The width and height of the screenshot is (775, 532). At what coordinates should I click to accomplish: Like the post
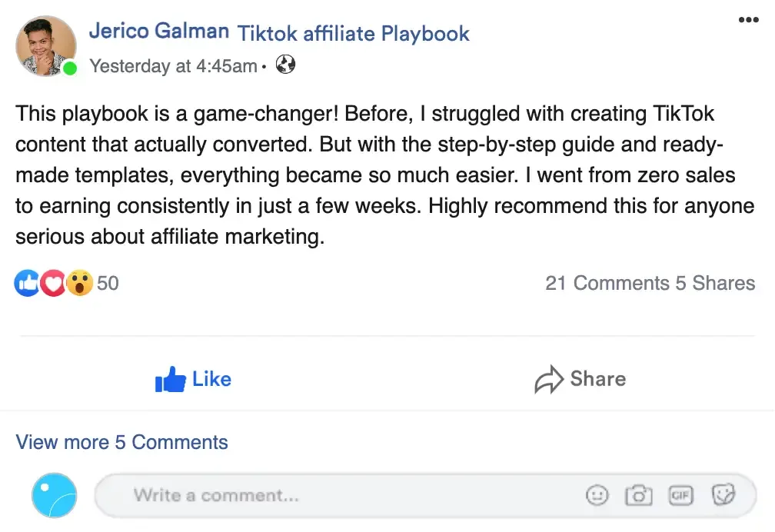tap(193, 379)
